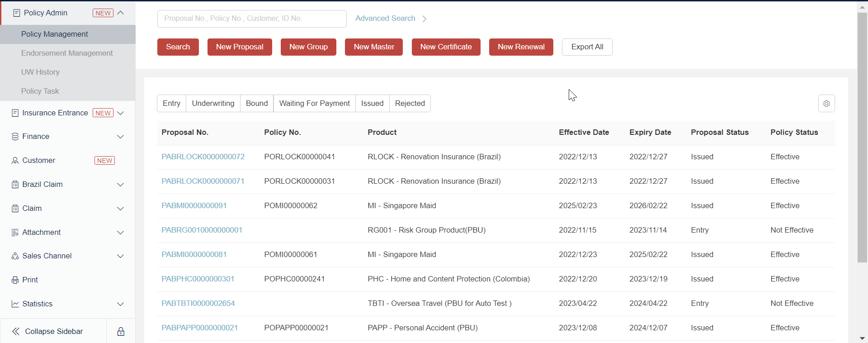Click the Export All button

click(587, 47)
